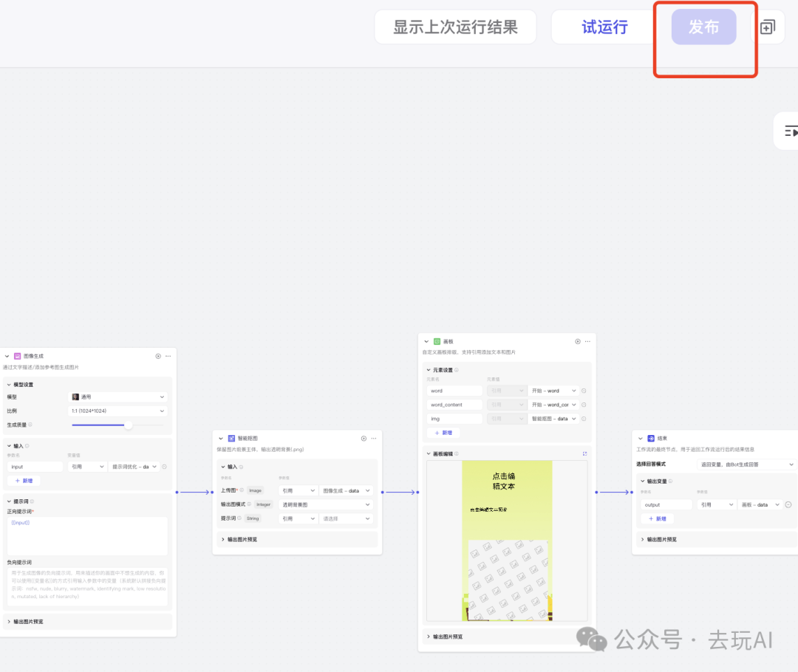Screen dimensions: 798x672
Task: Click 显示上次运行结果 button
Action: (455, 27)
